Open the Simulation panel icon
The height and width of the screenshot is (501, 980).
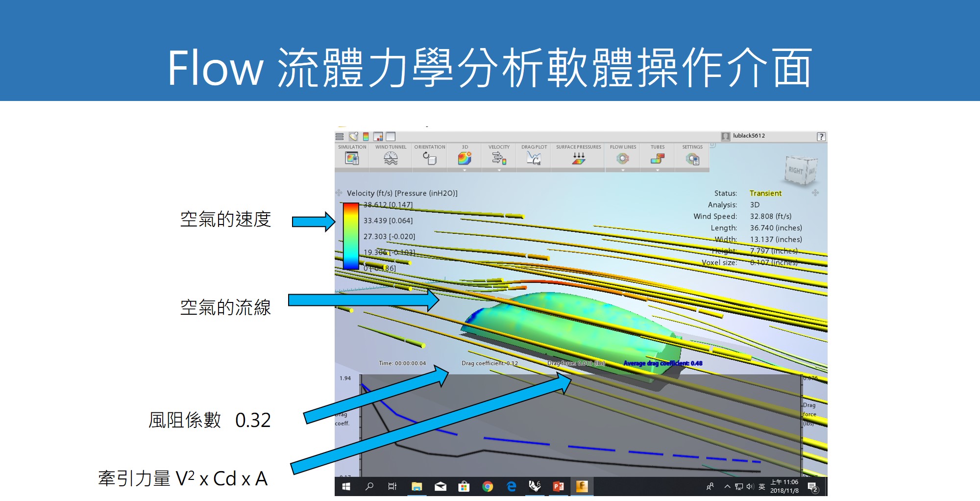(x=352, y=158)
